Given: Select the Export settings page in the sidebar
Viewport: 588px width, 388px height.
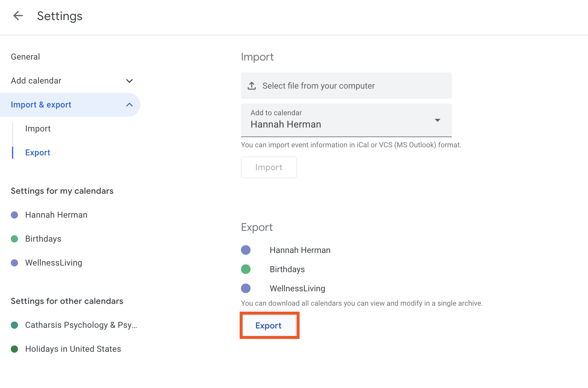Looking at the screenshot, I should [x=37, y=152].
